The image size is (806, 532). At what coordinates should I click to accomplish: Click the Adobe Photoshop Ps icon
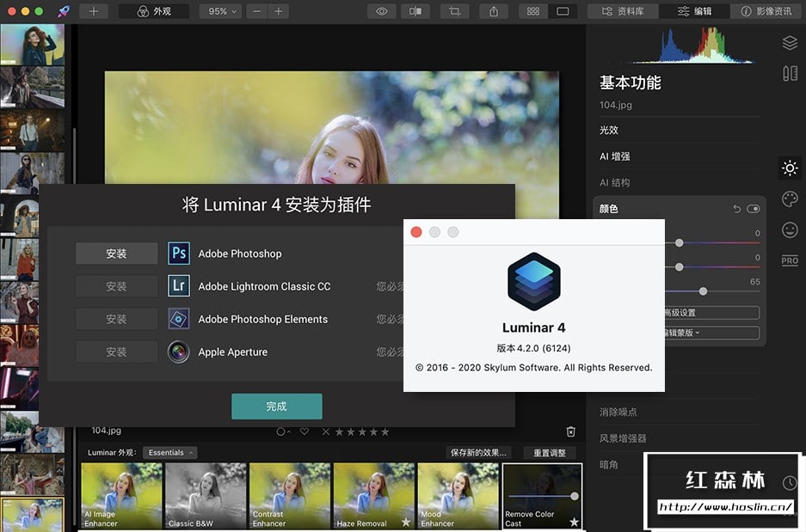click(x=179, y=254)
